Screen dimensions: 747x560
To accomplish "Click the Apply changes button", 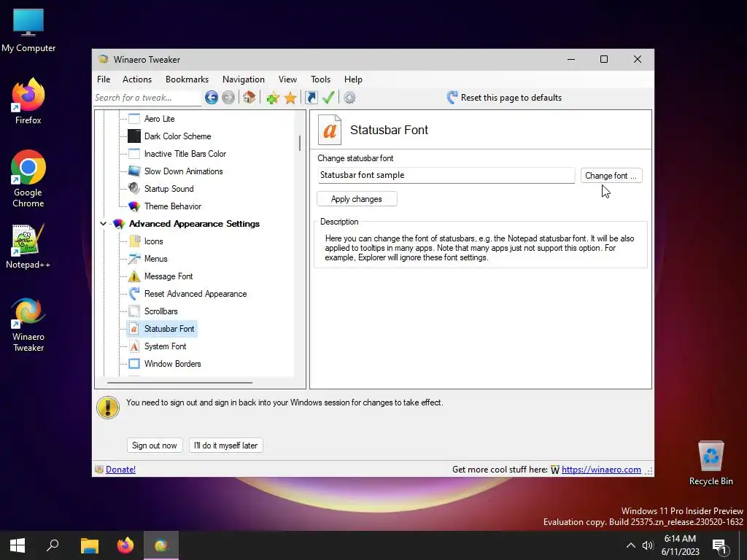I will (x=357, y=199).
